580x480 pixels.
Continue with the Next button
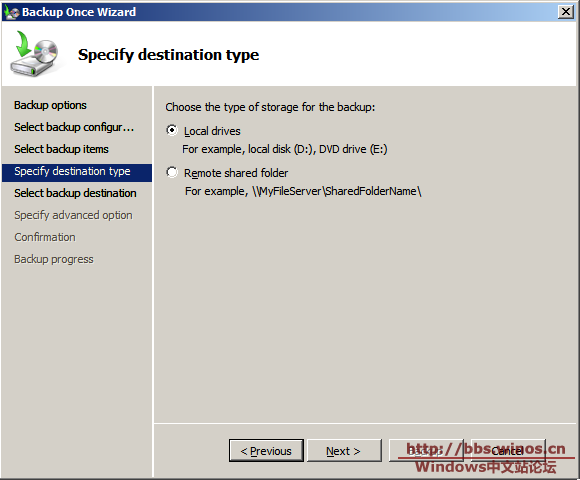[x=344, y=450]
